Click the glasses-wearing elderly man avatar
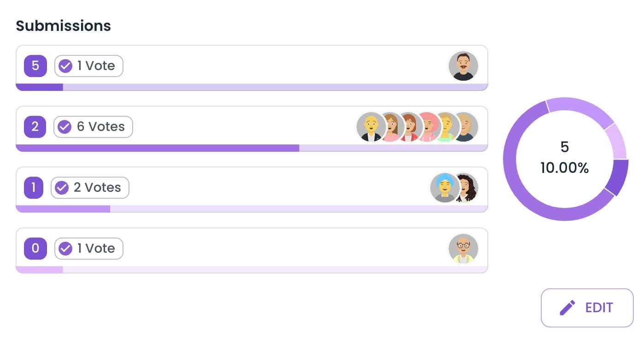This screenshot has width=644, height=344. tap(463, 249)
